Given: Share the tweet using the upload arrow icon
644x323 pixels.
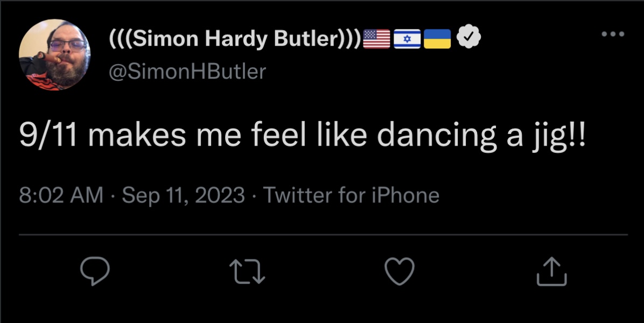Looking at the screenshot, I should [552, 270].
